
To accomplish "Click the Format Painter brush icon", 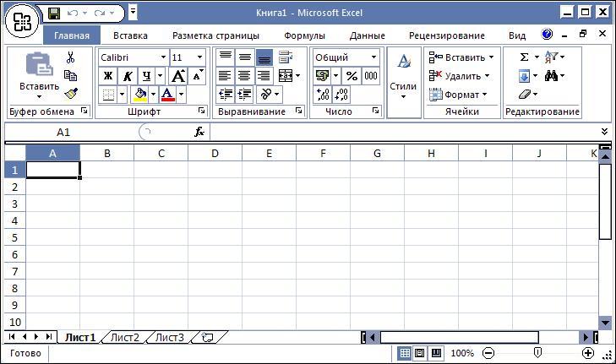I will coord(71,94).
